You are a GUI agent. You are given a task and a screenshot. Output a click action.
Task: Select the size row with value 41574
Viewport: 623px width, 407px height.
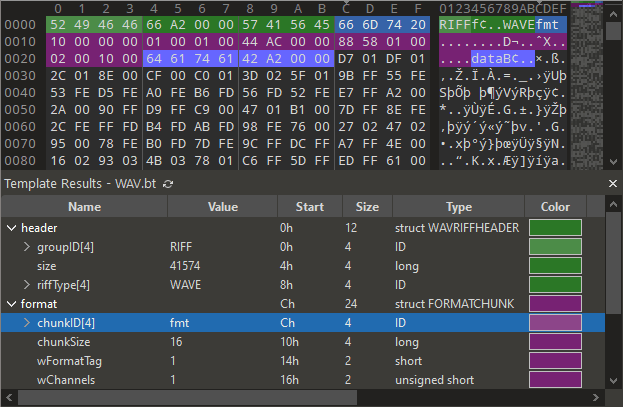(x=200, y=266)
